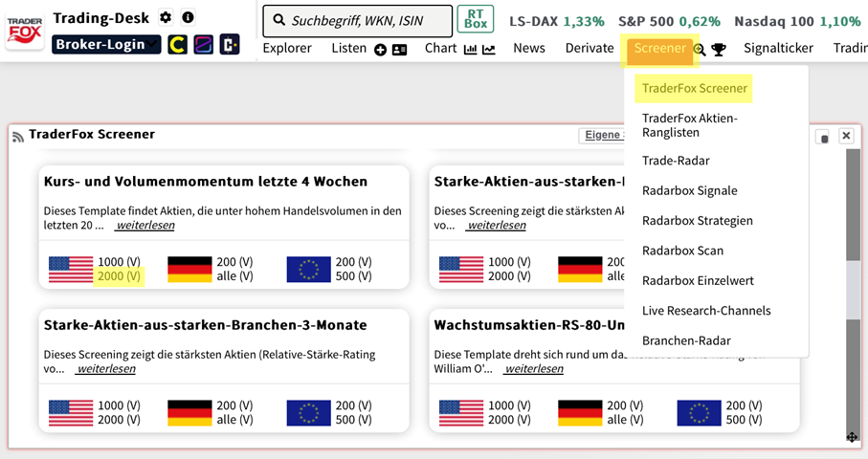The width and height of the screenshot is (868, 459).
Task: Open the Explorer menu
Action: coord(287,48)
